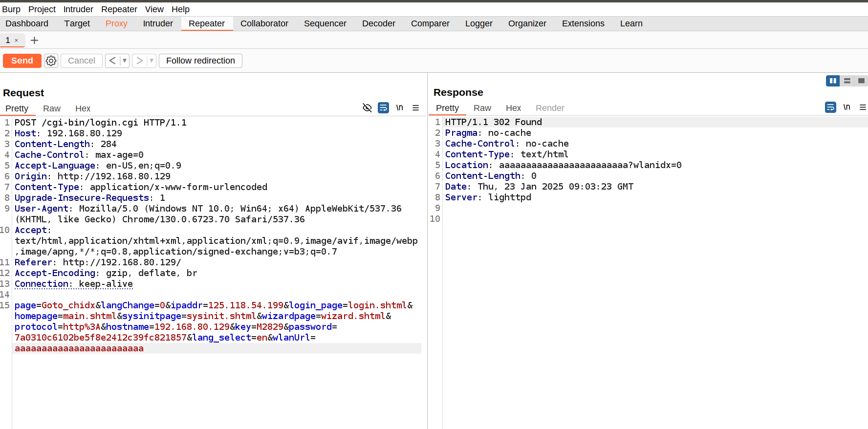The height and width of the screenshot is (429, 868).
Task: Select Repeater tab numbered 1
Action: [x=8, y=41]
